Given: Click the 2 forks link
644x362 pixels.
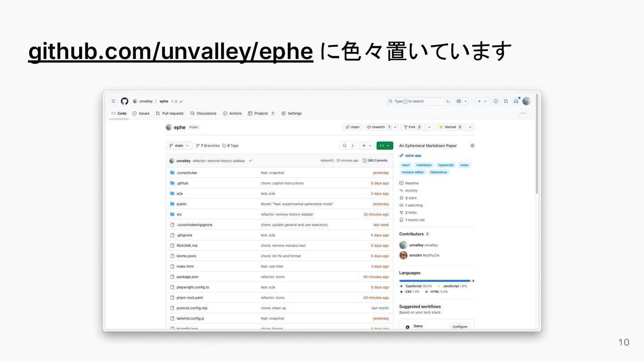Looking at the screenshot, I should click(x=408, y=213).
